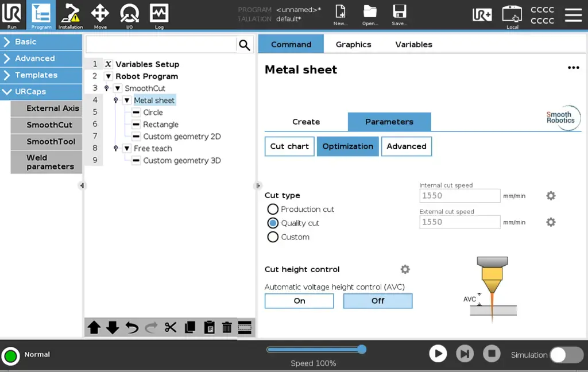Click the Undo icon
The image size is (588, 372).
pyautogui.click(x=131, y=327)
